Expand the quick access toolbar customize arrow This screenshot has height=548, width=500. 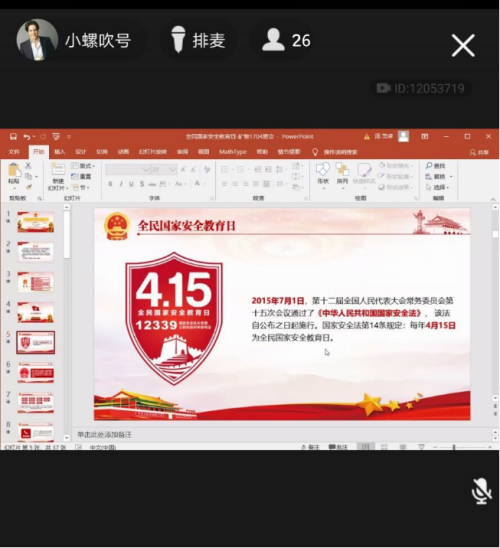[69, 137]
